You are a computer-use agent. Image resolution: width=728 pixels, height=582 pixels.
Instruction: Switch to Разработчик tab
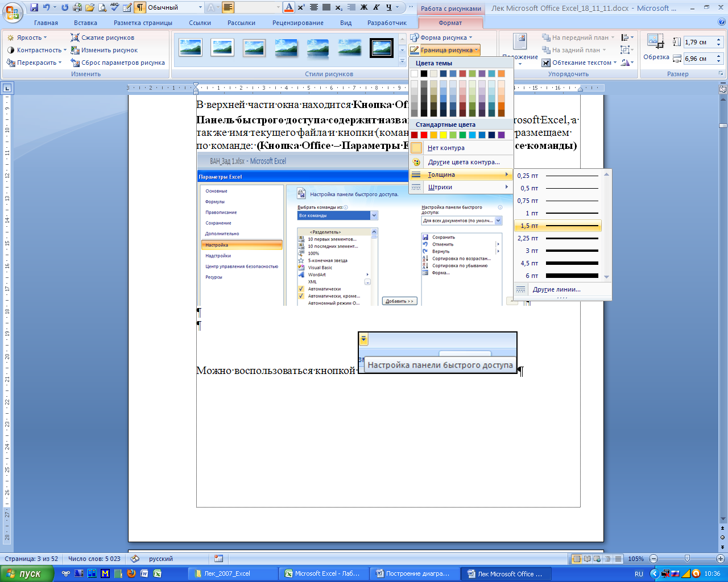(x=387, y=23)
